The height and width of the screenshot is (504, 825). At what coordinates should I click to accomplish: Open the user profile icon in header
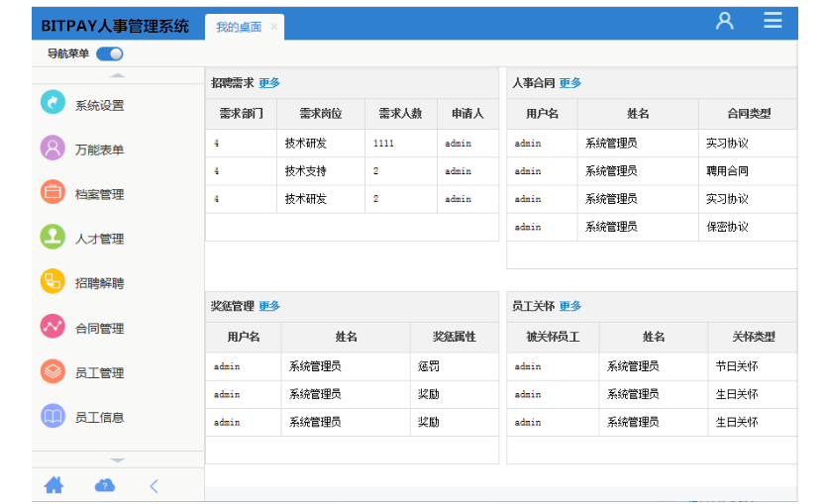pyautogui.click(x=725, y=21)
